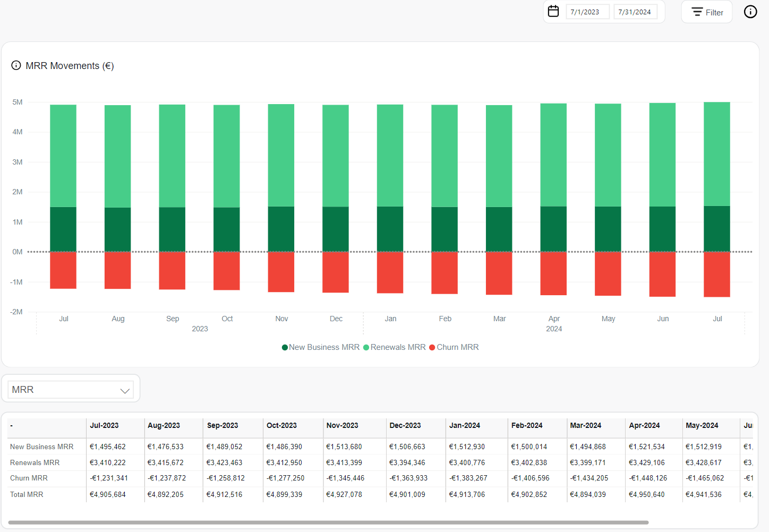Click the horizontal table scrollbar
The image size is (769, 532).
pyautogui.click(x=328, y=522)
